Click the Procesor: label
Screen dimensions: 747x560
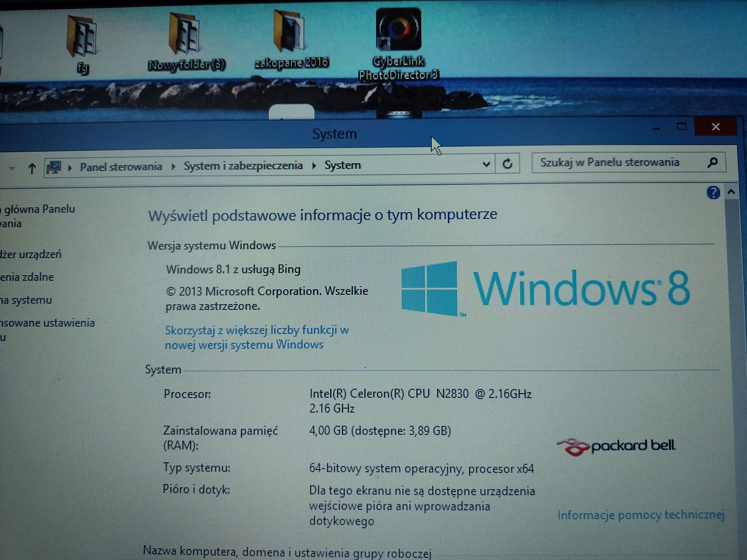[187, 394]
